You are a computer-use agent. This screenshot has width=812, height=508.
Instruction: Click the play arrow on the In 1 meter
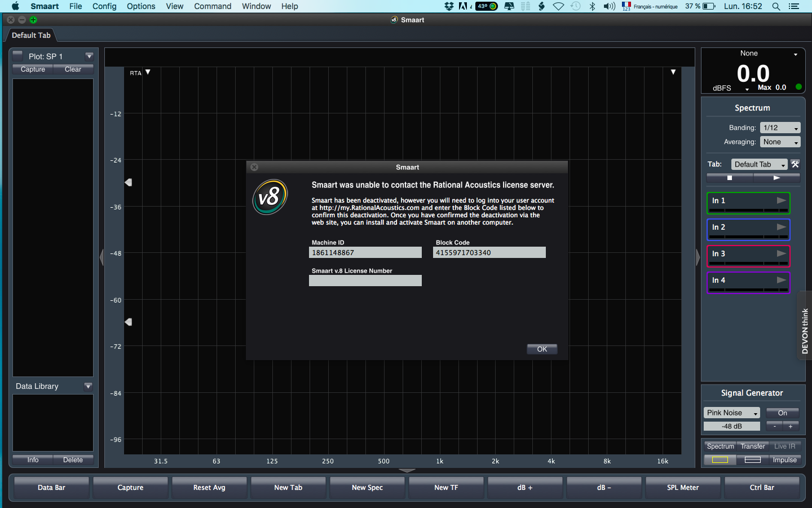(782, 200)
